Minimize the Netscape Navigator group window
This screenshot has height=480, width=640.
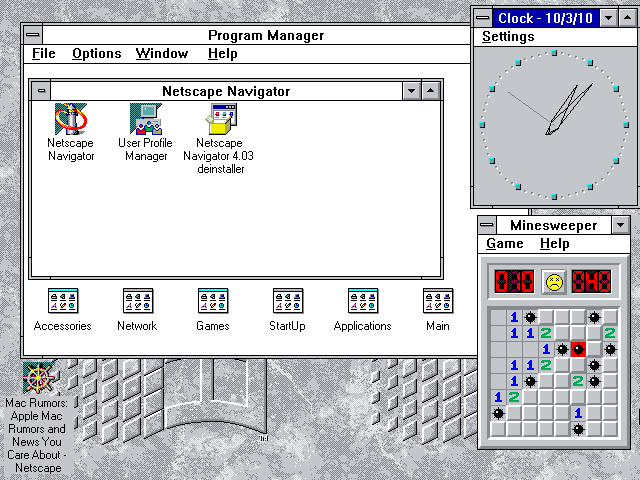pos(411,91)
